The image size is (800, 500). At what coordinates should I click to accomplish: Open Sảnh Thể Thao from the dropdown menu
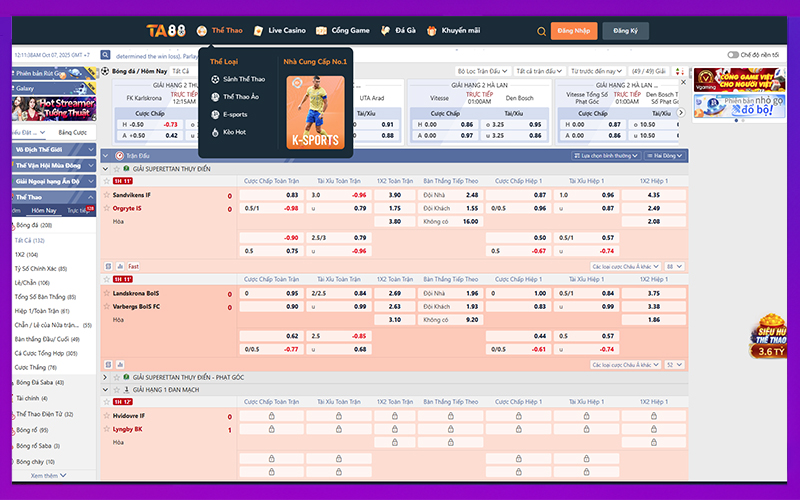(243, 78)
